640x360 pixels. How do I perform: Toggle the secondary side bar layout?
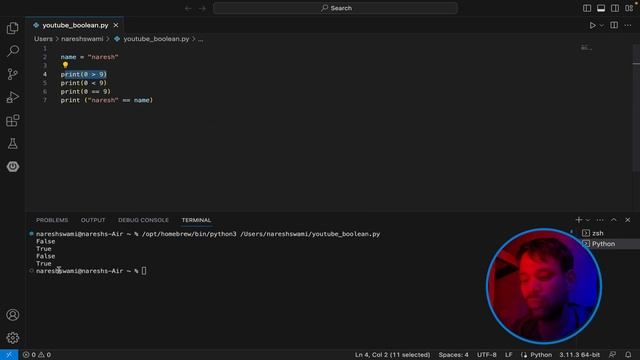(x=615, y=8)
